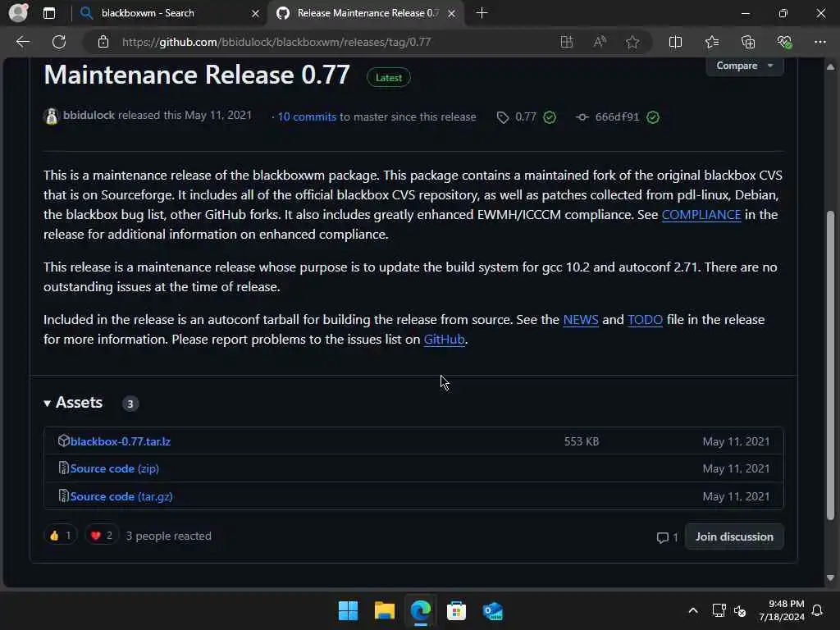840x630 pixels.
Task: Open the TODO file link
Action: tap(645, 320)
